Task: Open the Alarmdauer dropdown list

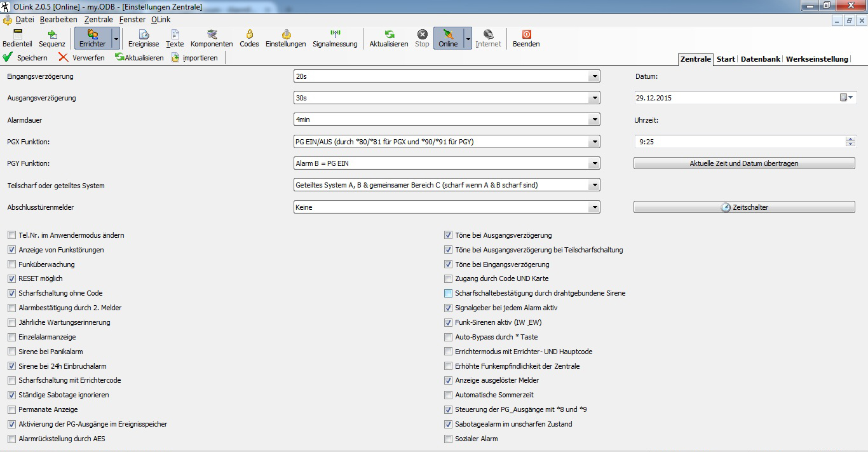Action: (x=594, y=120)
